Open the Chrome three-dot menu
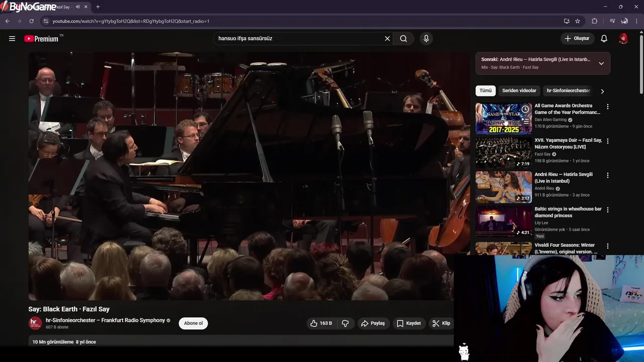Screen dimensions: 644x362 tap(636, 21)
